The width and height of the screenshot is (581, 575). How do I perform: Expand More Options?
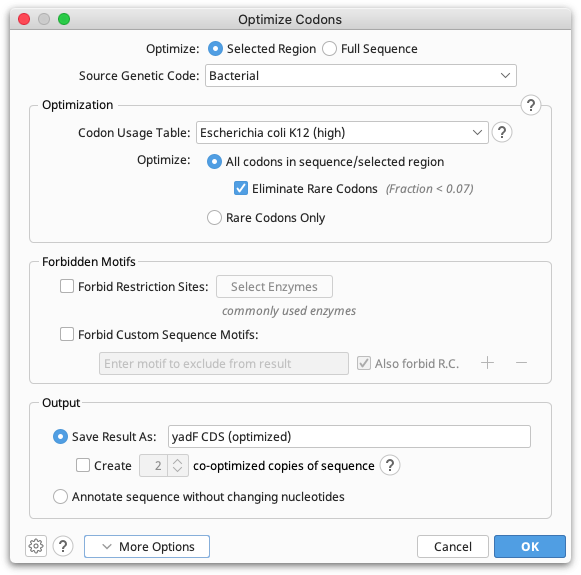147,546
